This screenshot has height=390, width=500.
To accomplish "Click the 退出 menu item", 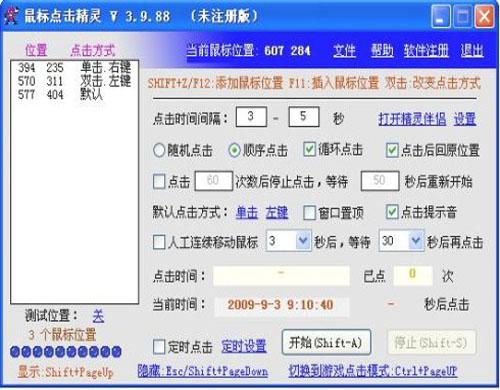I will 472,51.
